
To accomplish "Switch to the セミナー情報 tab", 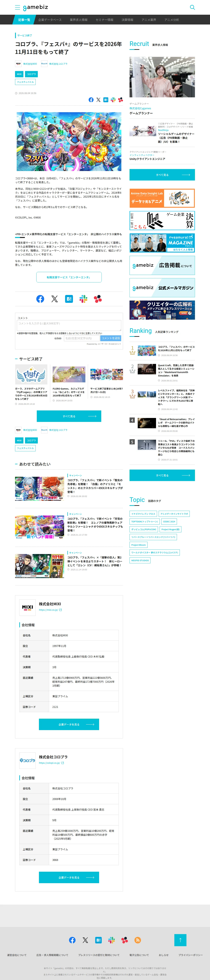I will pyautogui.click(x=105, y=20).
